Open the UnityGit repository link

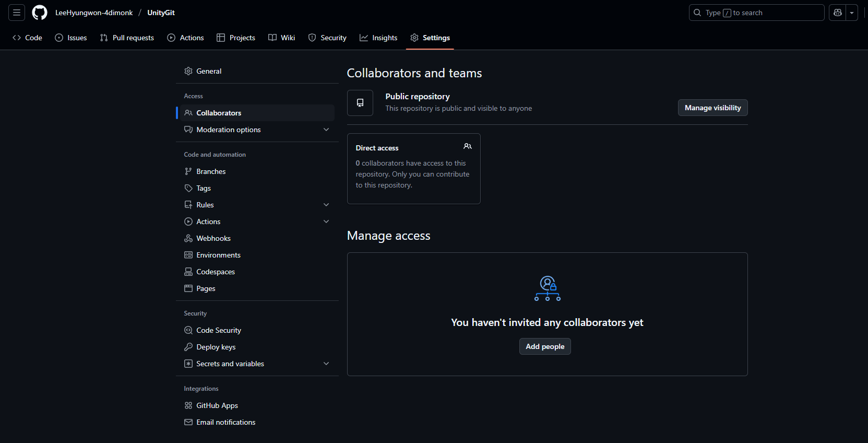[x=161, y=13]
